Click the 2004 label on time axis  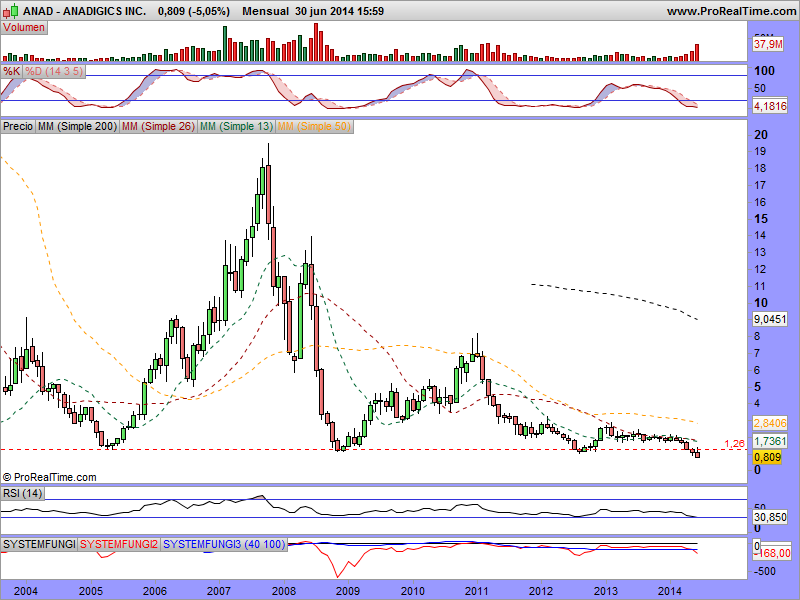(26, 591)
